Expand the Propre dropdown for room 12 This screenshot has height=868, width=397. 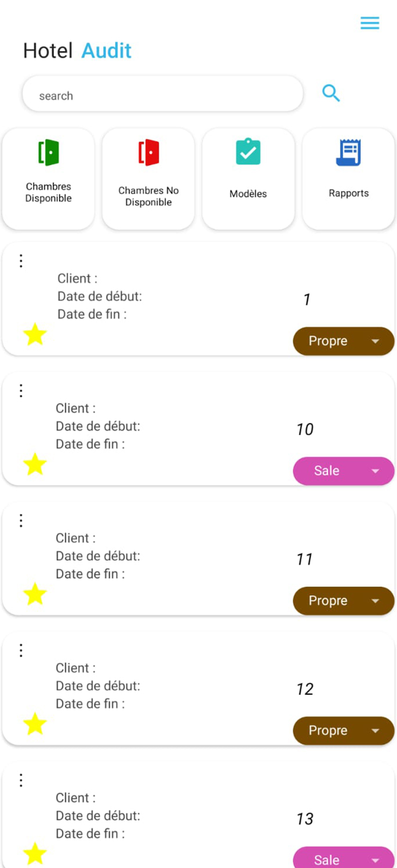coord(344,731)
